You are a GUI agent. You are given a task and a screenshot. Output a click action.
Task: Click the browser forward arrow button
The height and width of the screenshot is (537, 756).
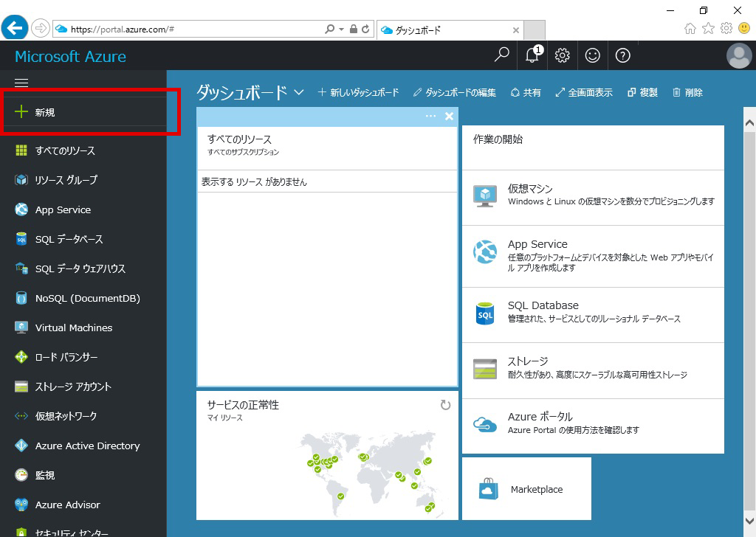(41, 29)
